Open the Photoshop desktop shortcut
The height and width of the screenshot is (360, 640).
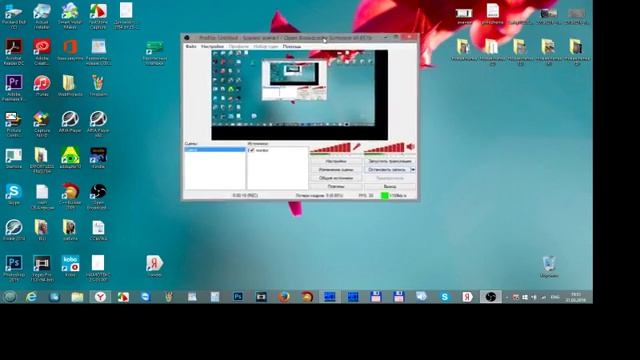point(13,268)
